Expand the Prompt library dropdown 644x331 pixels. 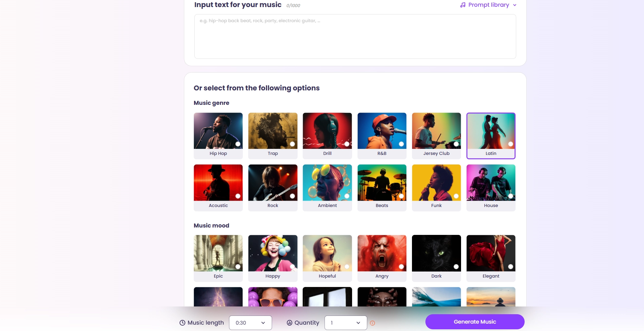click(x=515, y=5)
